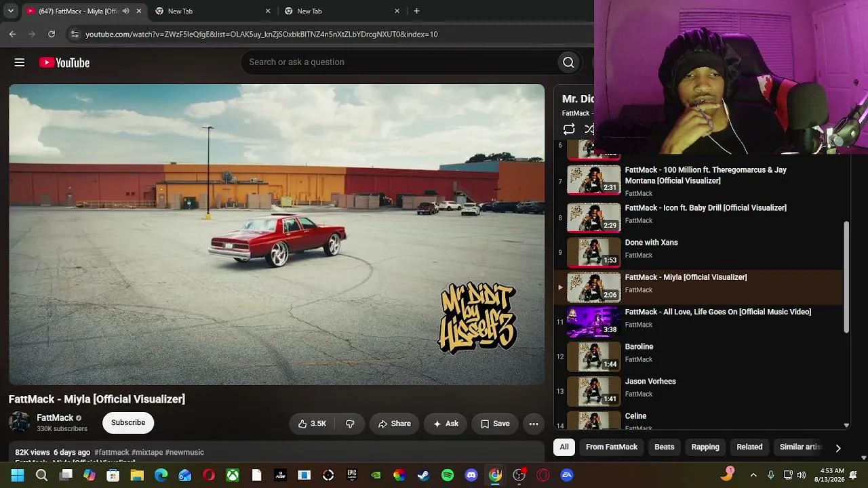Viewport: 868px width, 488px height.
Task: Select the From FattMack chip
Action: (612, 447)
